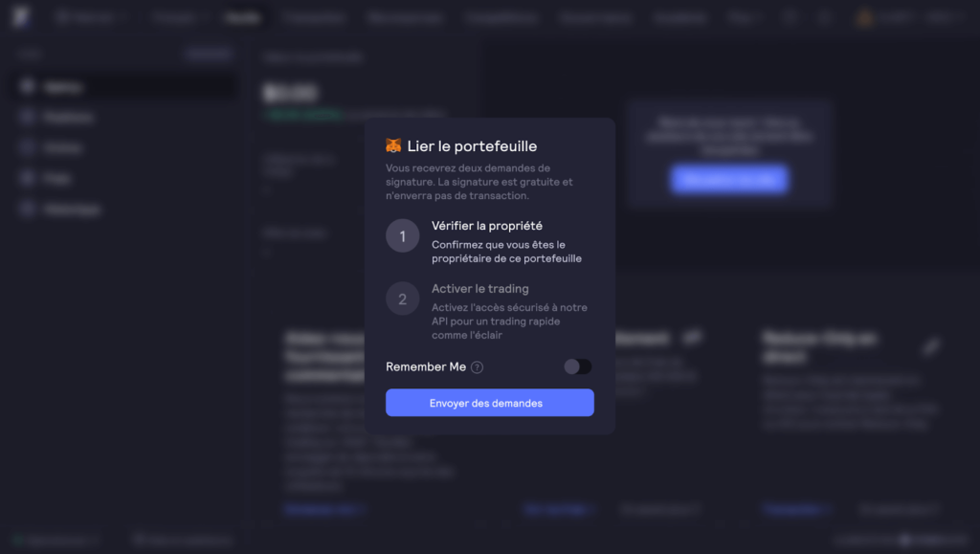Click the step 1 number circle
The image size is (980, 554).
(403, 235)
